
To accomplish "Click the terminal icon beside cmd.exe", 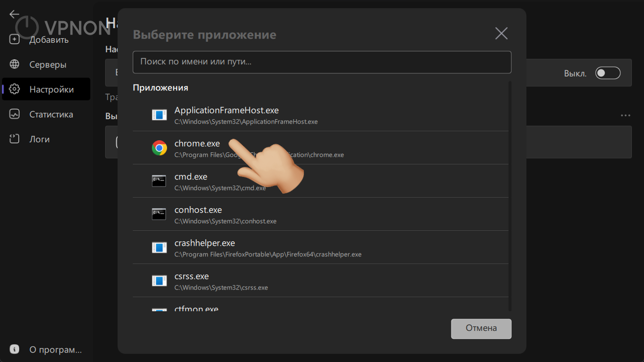I will pos(159,181).
